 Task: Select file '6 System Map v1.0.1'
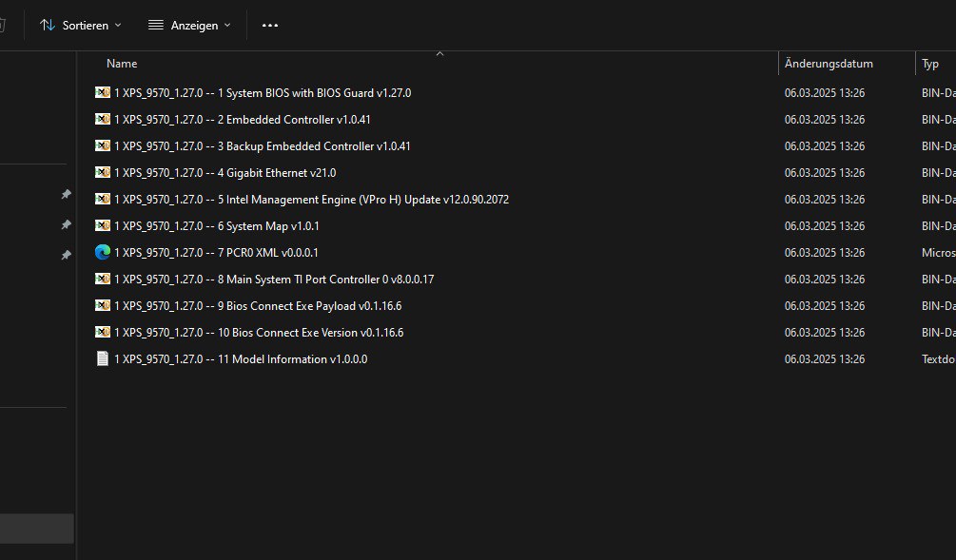pos(217,226)
